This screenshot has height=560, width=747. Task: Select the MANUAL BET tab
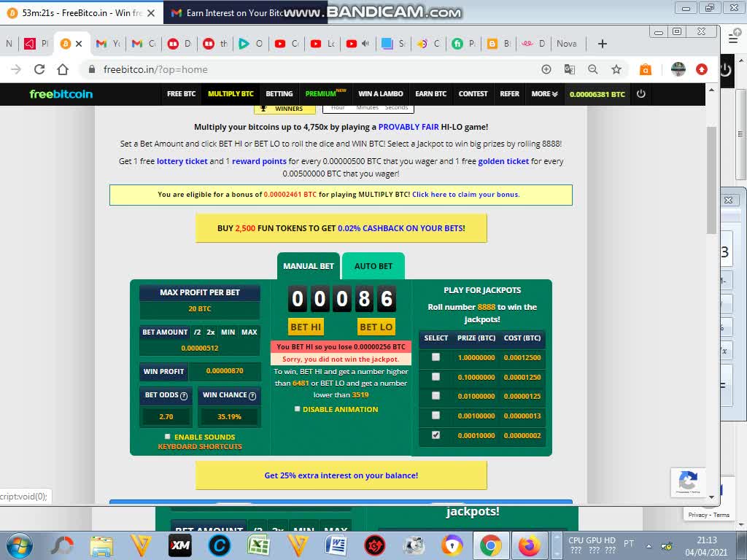(309, 266)
